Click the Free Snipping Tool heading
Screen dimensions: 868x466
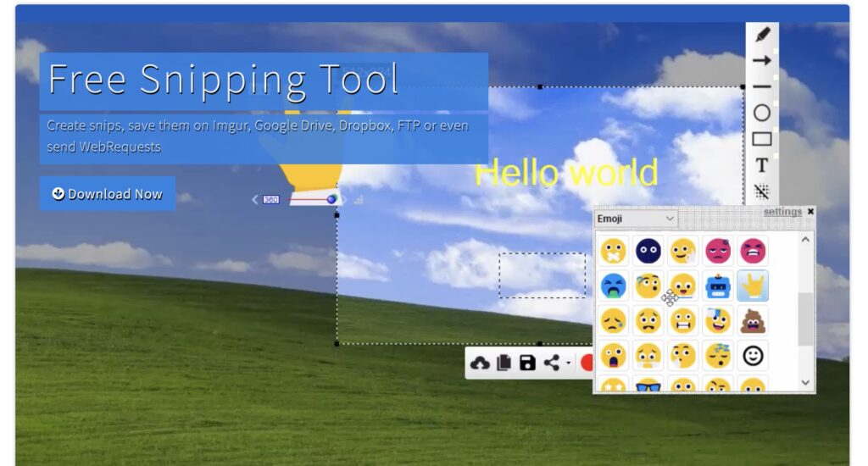tap(223, 80)
